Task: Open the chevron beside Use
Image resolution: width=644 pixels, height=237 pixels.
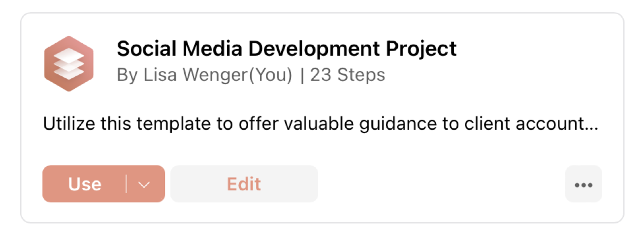Action: (x=144, y=184)
